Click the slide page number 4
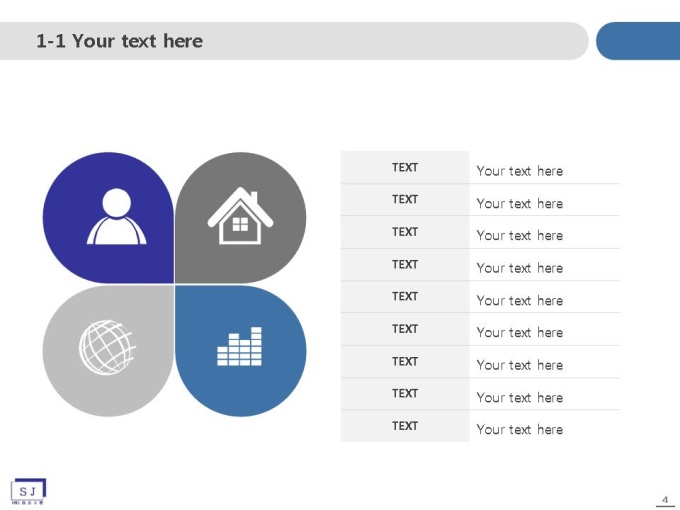The width and height of the screenshot is (680, 510). tap(665, 500)
